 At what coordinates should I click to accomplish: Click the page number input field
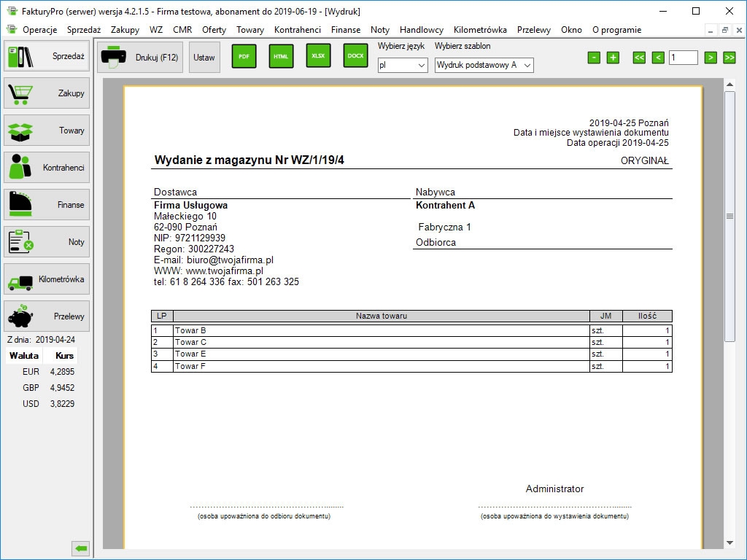click(684, 58)
